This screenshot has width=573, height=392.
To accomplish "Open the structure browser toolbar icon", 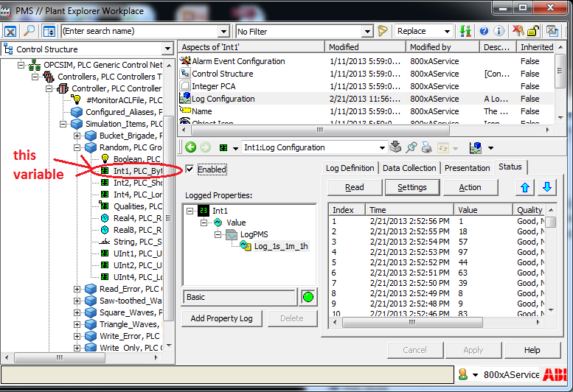I will (49, 32).
